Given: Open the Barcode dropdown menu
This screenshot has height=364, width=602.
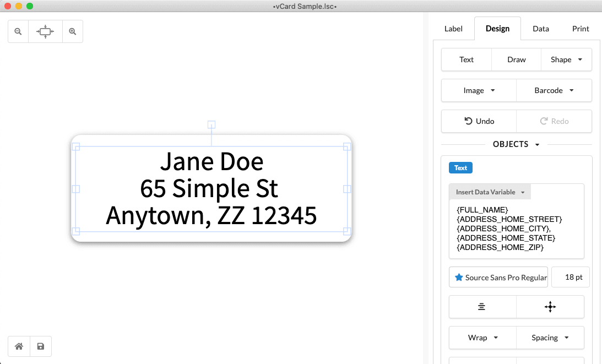Looking at the screenshot, I should point(554,90).
